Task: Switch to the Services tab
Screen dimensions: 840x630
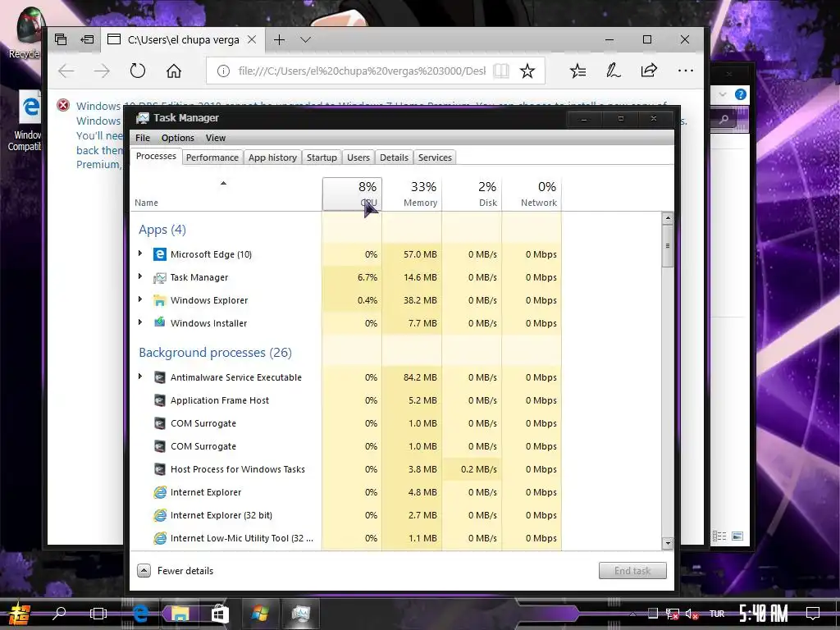Action: pos(435,157)
